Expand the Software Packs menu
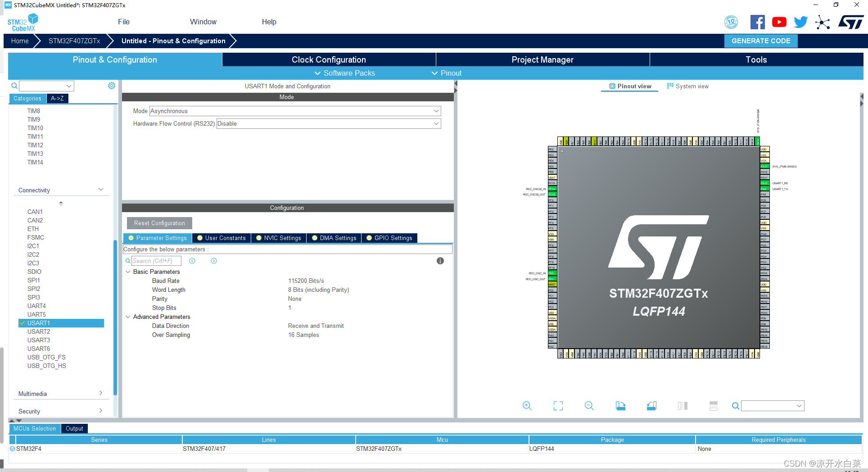 [344, 73]
